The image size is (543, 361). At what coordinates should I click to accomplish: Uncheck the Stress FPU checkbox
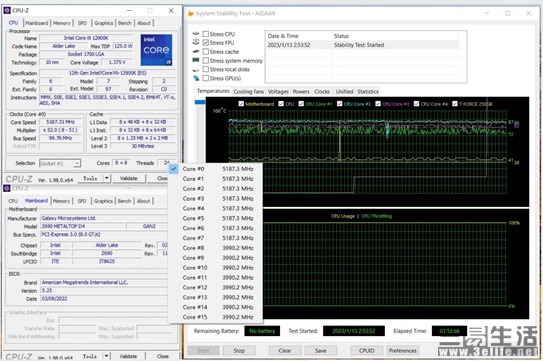pyautogui.click(x=206, y=43)
